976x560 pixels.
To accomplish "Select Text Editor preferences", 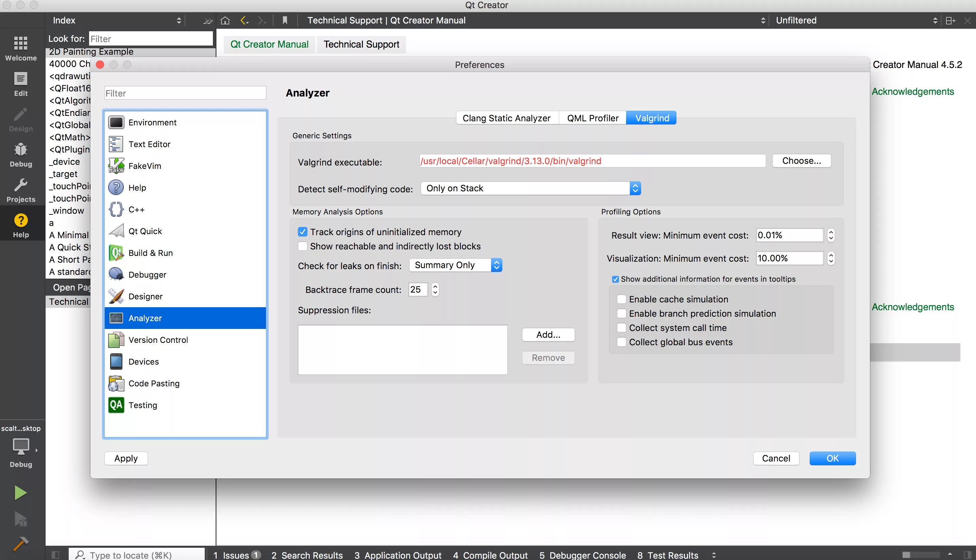I will click(x=185, y=144).
